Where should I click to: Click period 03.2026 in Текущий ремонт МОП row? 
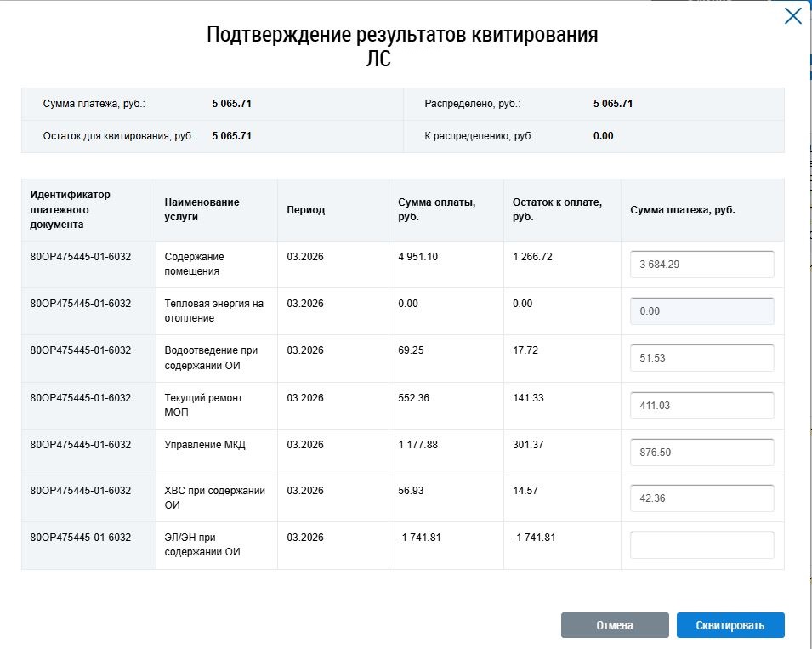305,398
